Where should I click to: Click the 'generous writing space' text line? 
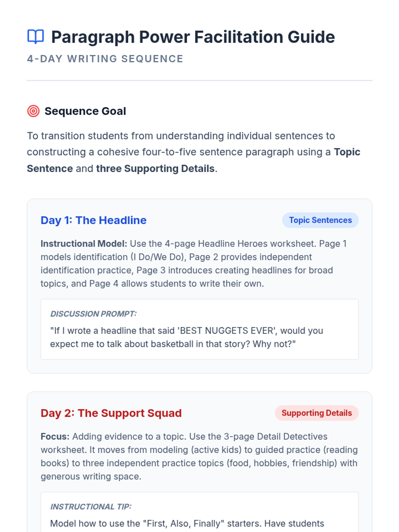click(91, 476)
